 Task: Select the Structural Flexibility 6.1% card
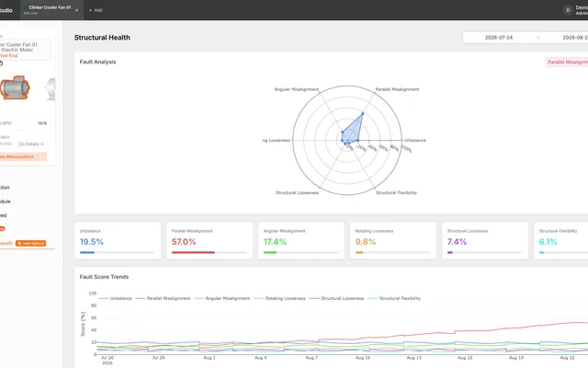pyautogui.click(x=561, y=240)
